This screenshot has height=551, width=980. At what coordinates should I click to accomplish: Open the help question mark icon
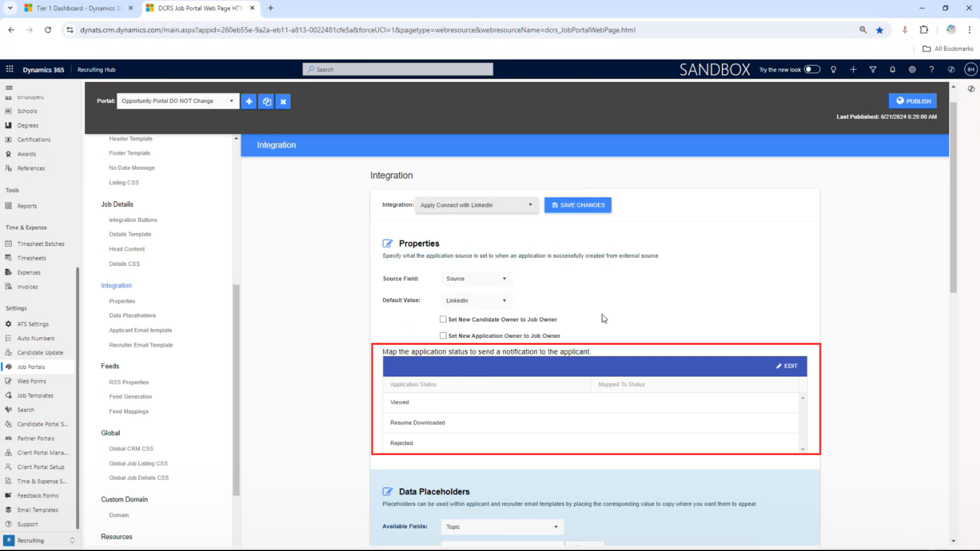(932, 69)
